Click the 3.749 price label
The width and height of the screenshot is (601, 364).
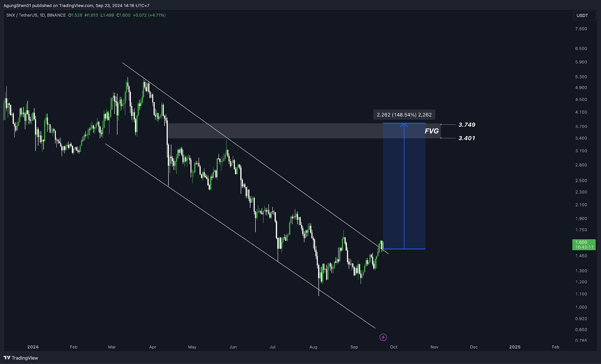(467, 125)
